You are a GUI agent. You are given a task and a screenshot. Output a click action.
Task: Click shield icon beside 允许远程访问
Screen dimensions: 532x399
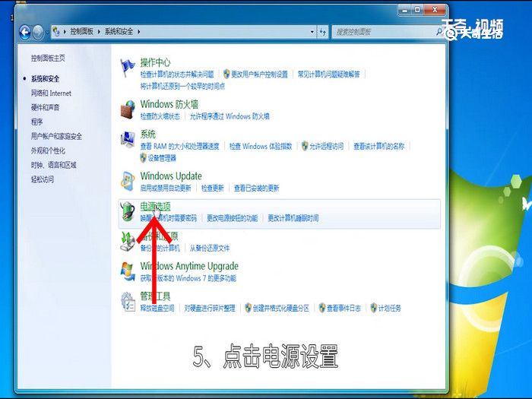(305, 146)
